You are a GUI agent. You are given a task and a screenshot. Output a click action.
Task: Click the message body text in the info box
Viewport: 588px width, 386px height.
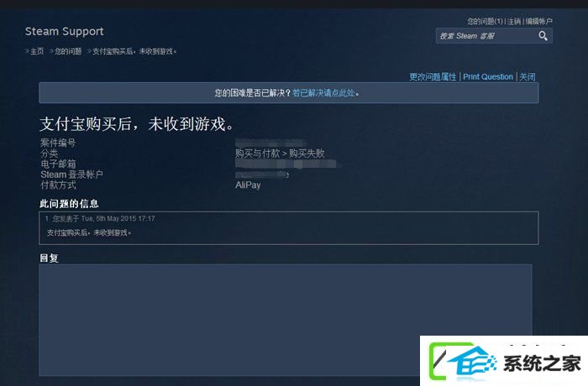click(x=89, y=232)
